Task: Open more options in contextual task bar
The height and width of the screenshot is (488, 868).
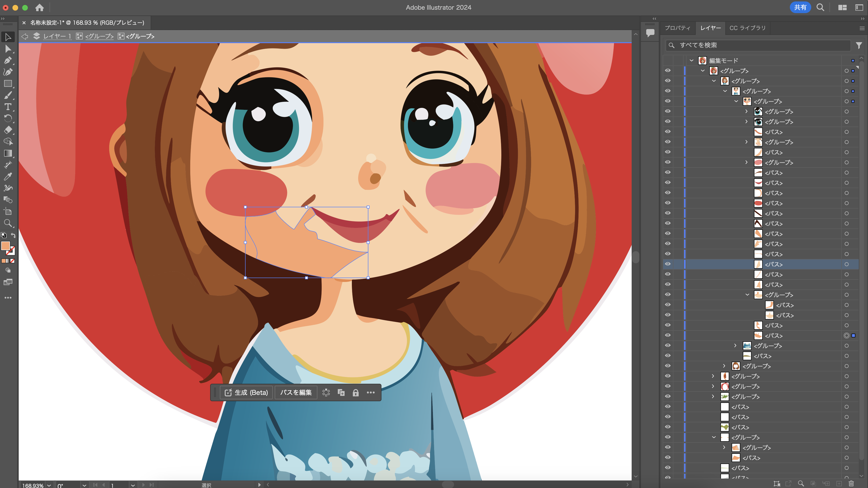Action: click(x=371, y=392)
